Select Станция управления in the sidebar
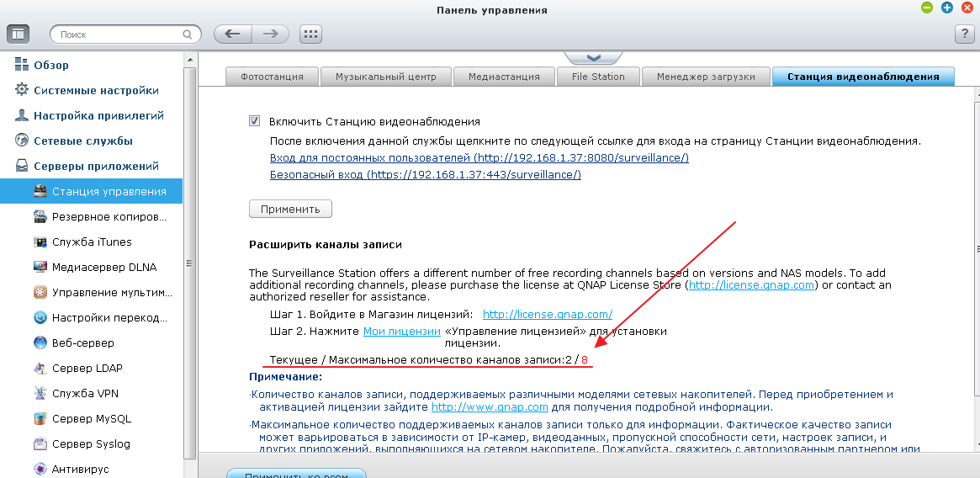980x478 pixels. pos(91,191)
